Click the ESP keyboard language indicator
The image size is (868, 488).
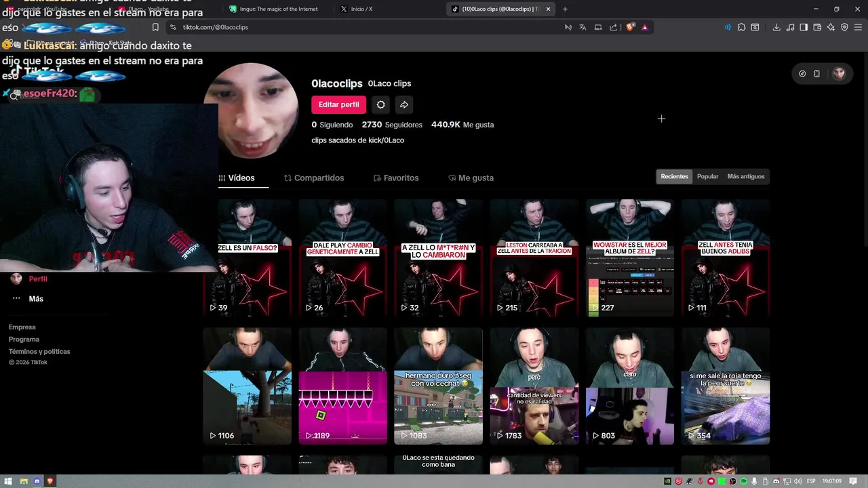pos(811,481)
